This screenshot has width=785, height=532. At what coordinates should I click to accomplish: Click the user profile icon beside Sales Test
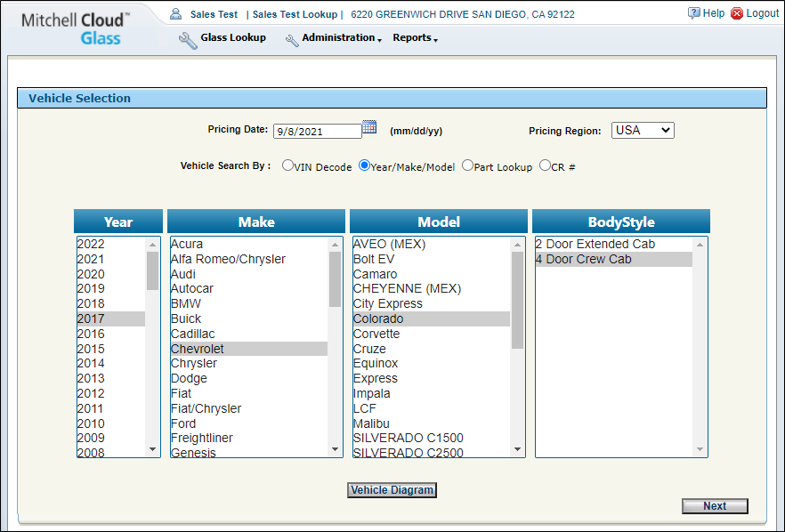175,14
